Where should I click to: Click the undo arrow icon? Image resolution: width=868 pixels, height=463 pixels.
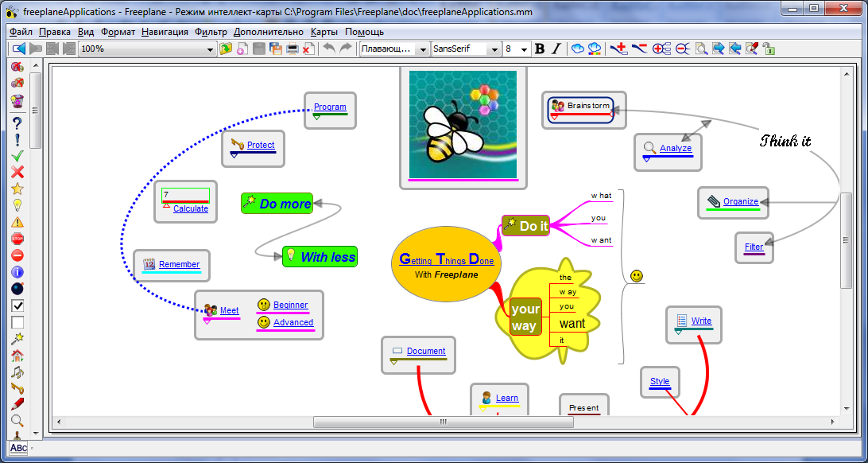pos(329,49)
